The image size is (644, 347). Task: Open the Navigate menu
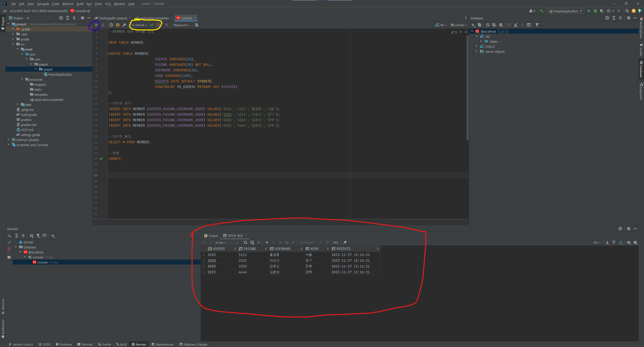tap(43, 4)
